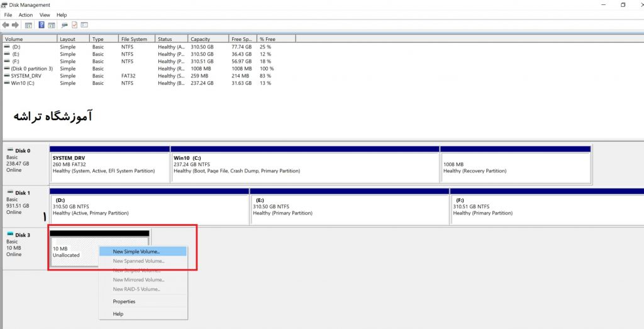Sort by the File System column header
The image size is (644, 329).
coord(137,39)
